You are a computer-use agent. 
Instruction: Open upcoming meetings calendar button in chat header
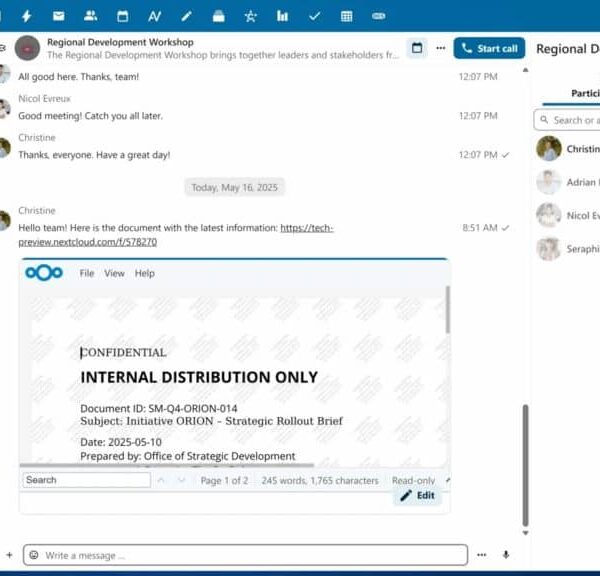[417, 48]
